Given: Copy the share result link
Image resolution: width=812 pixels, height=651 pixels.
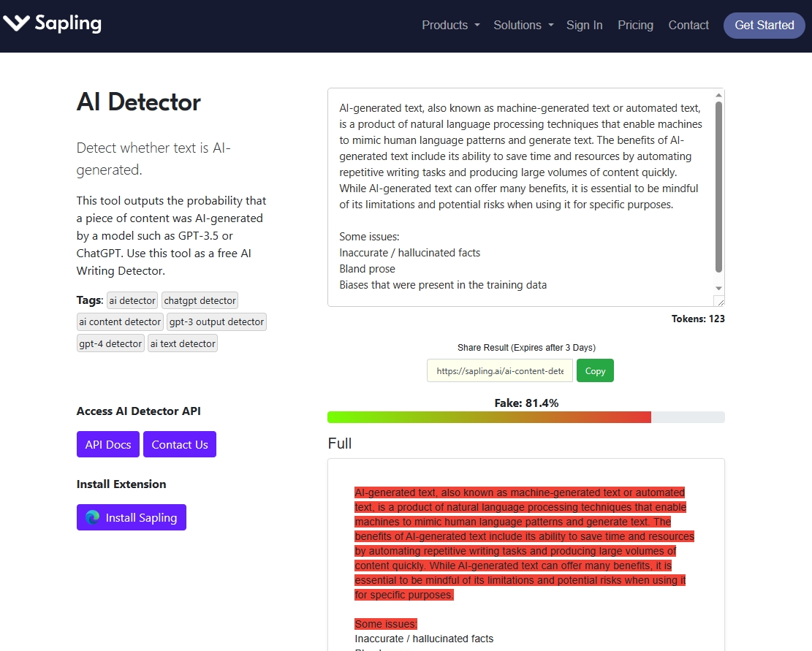Looking at the screenshot, I should 595,370.
